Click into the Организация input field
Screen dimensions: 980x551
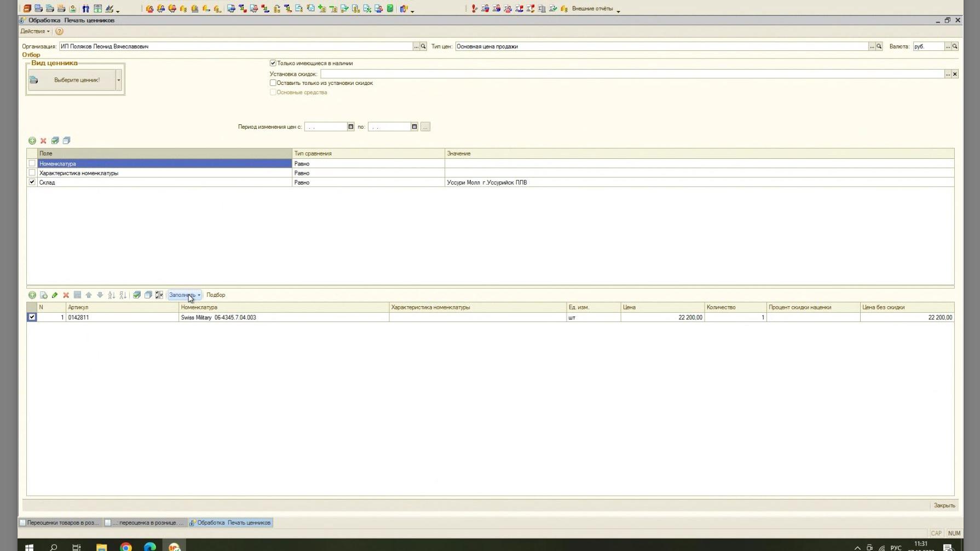click(235, 47)
